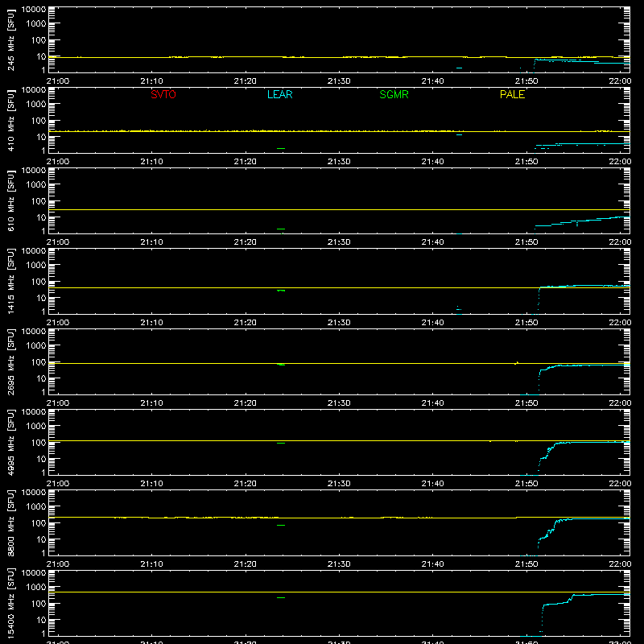The height and width of the screenshot is (644, 644).
Task: Click the 4995 MHz [SFU] axis title
Action: click(10, 442)
